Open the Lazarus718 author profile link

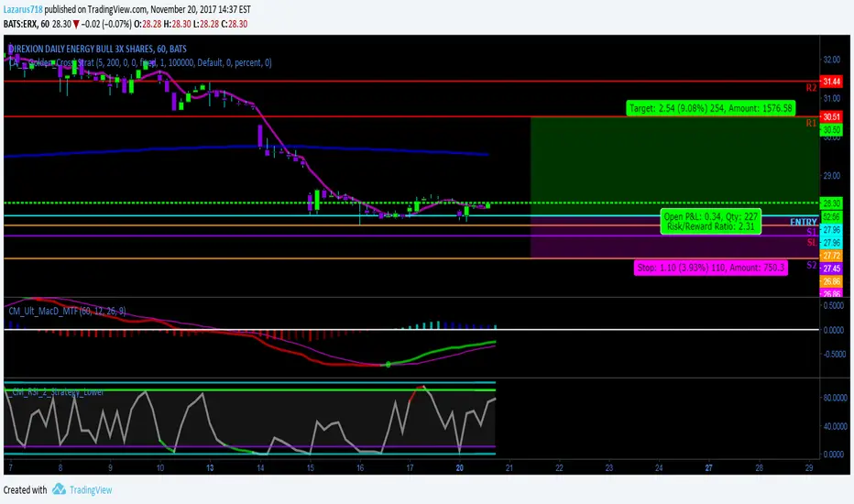click(23, 9)
